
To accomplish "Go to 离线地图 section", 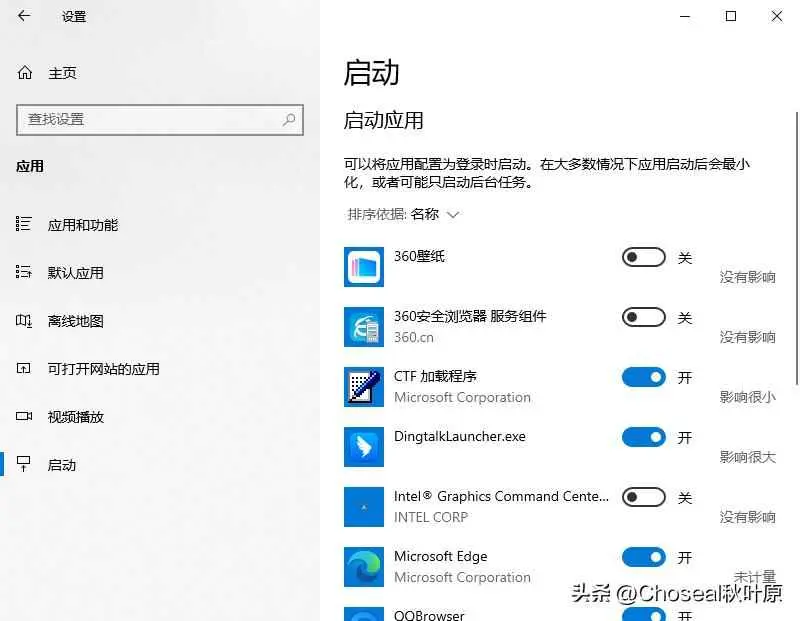I will [x=75, y=321].
